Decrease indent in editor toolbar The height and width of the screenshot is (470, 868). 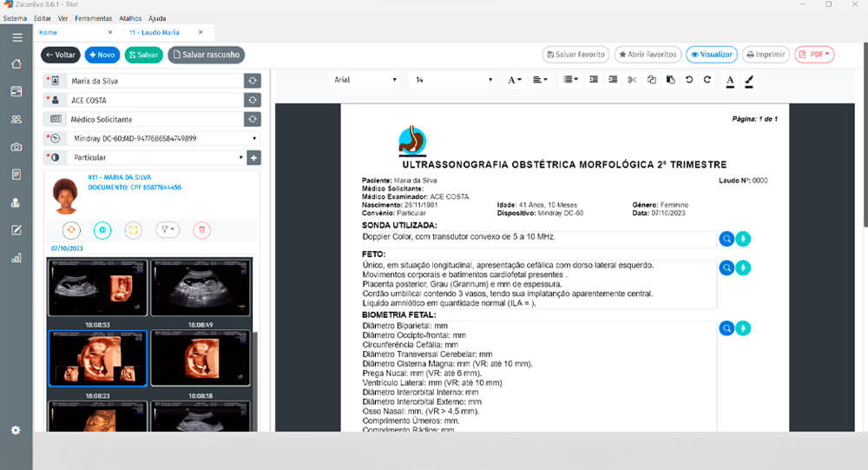click(x=594, y=80)
